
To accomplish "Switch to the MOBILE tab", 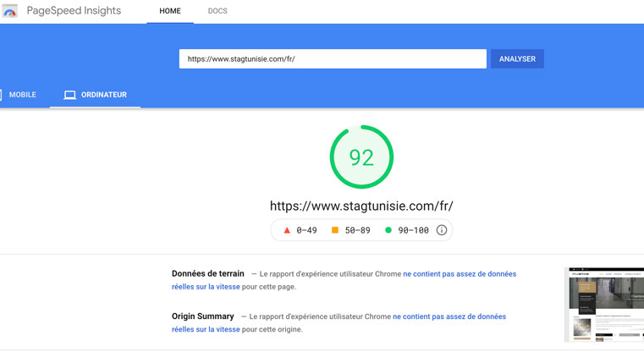I will coord(23,95).
